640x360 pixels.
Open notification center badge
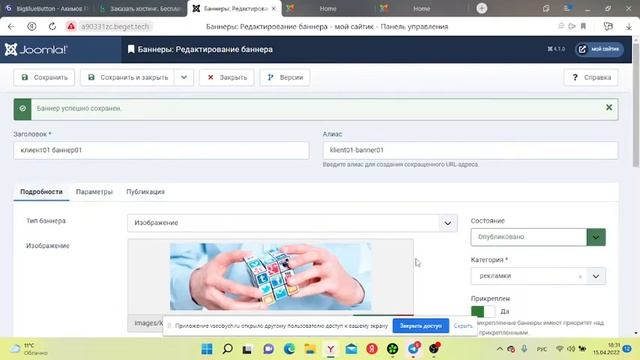627,349
